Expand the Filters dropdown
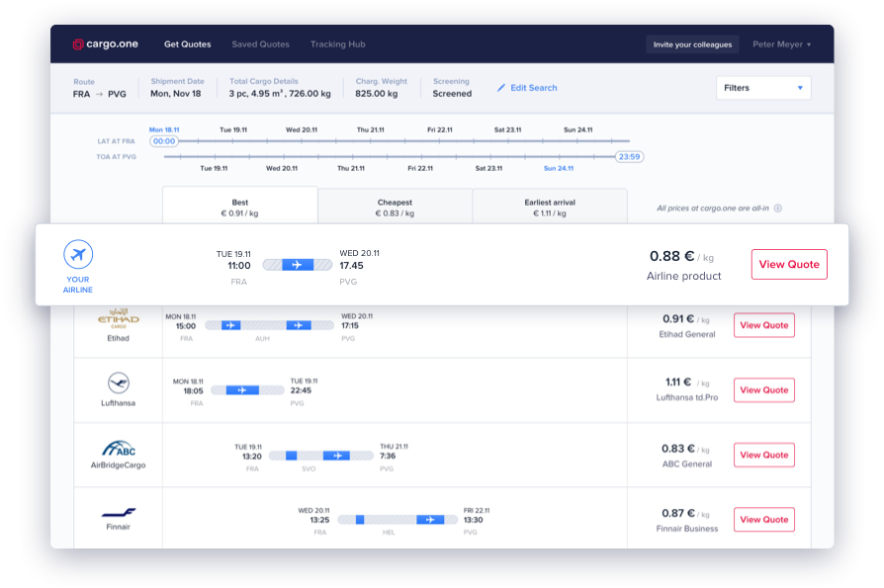This screenshot has width=884, height=588. 763,88
